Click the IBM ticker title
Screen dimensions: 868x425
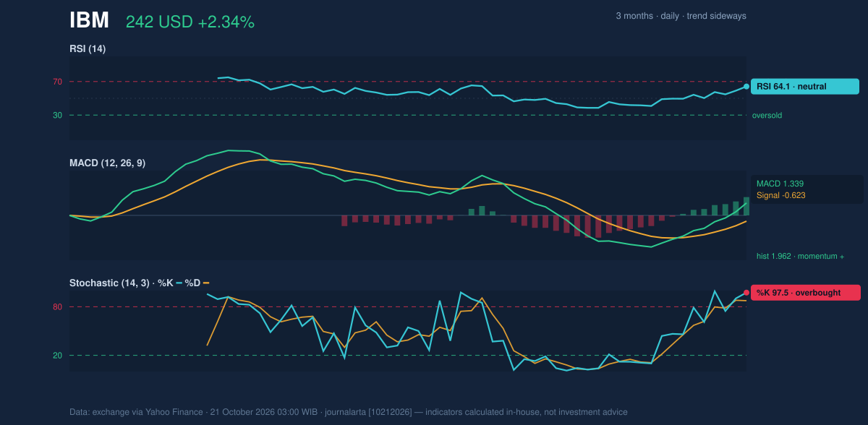click(89, 21)
